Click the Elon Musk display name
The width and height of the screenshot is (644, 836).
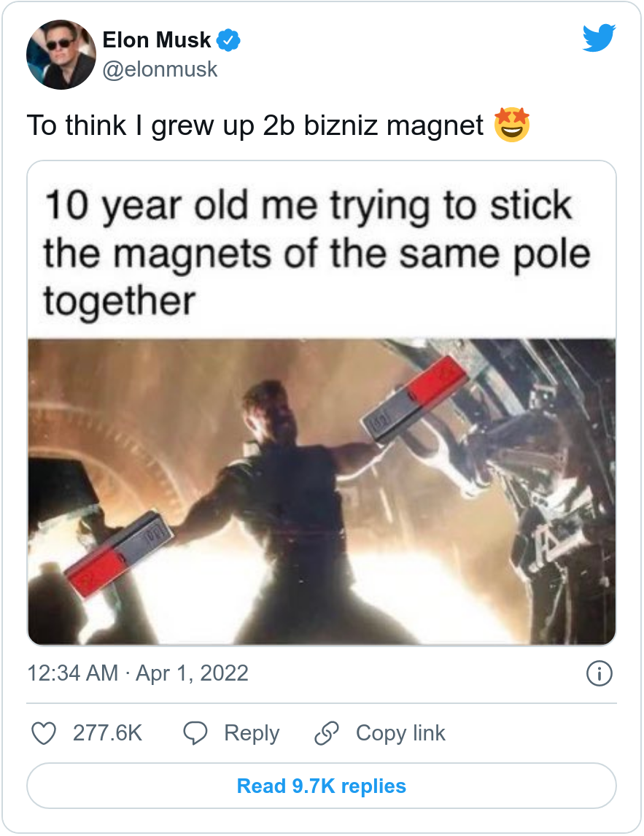coord(157,40)
